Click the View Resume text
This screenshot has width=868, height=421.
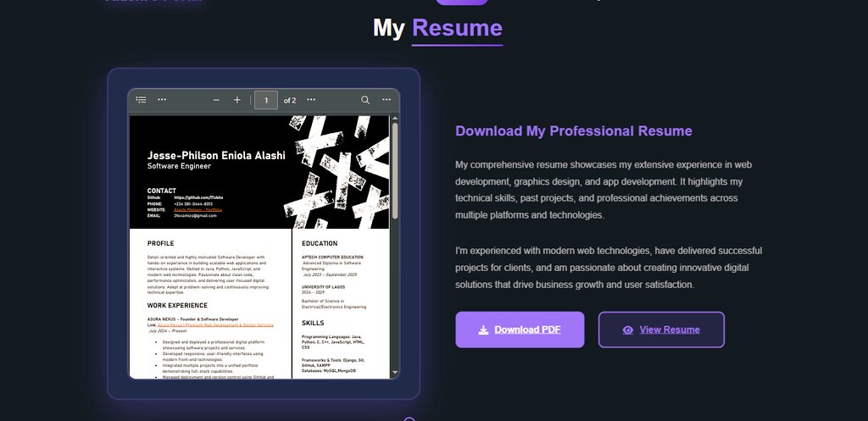tap(670, 330)
